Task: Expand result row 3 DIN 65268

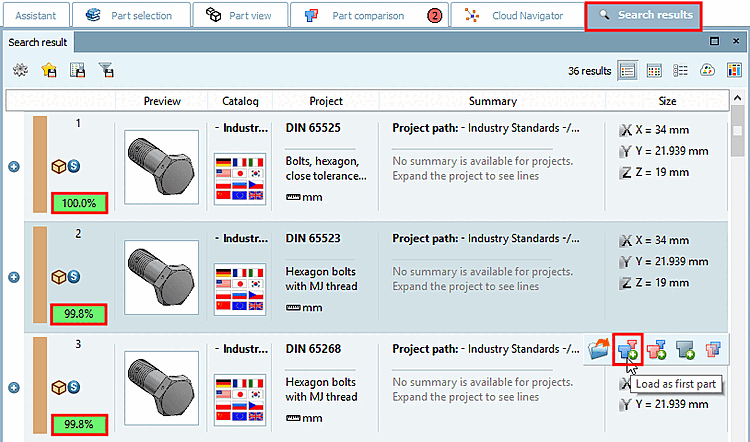Action: tap(14, 388)
